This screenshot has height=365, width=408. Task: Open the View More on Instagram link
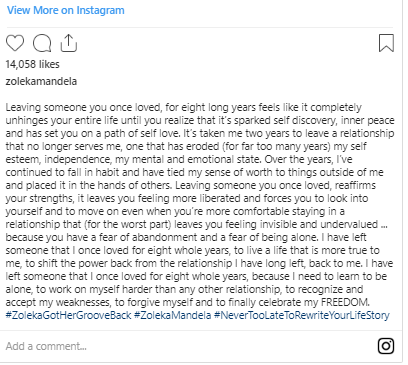(x=66, y=10)
